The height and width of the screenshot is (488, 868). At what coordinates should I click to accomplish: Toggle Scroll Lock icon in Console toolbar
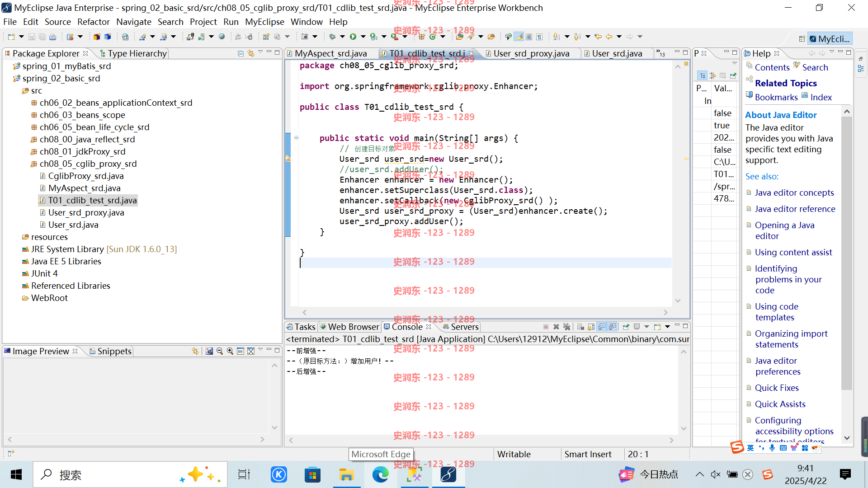591,327
